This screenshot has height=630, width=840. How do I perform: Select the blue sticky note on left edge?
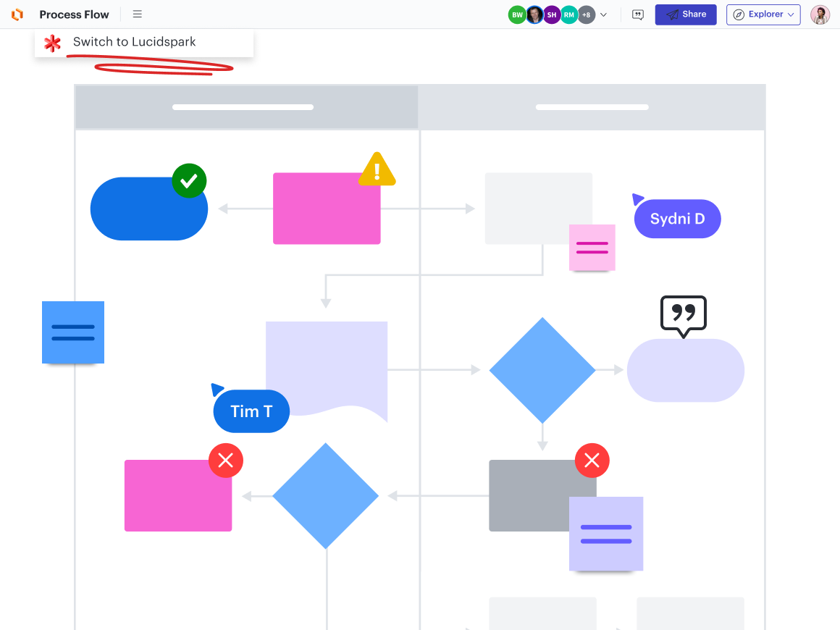coord(73,332)
